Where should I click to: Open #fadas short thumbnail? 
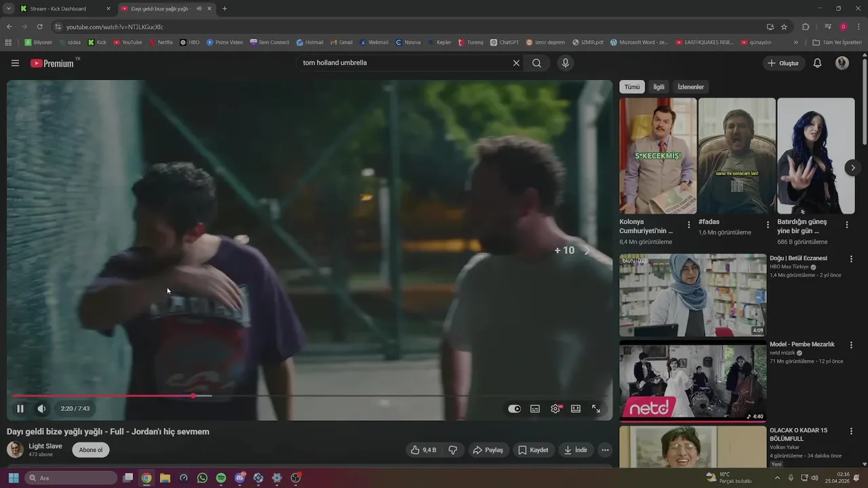tap(736, 156)
